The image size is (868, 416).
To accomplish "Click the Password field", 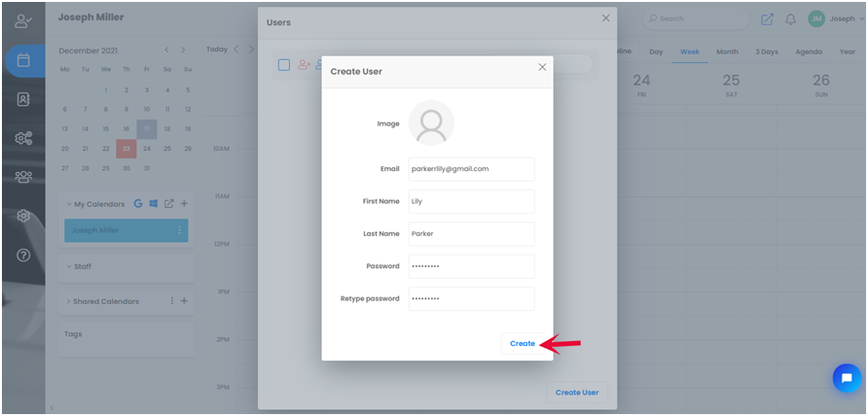I will click(471, 266).
